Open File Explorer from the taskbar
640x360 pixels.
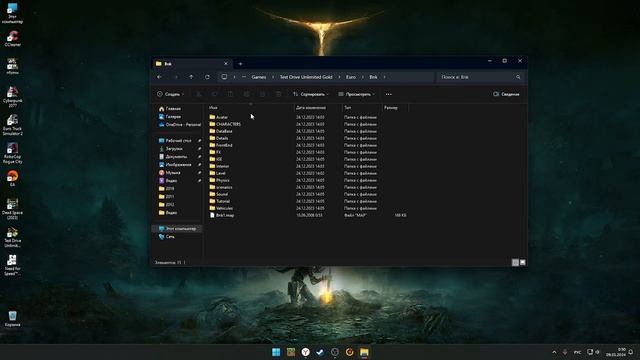tap(364, 352)
